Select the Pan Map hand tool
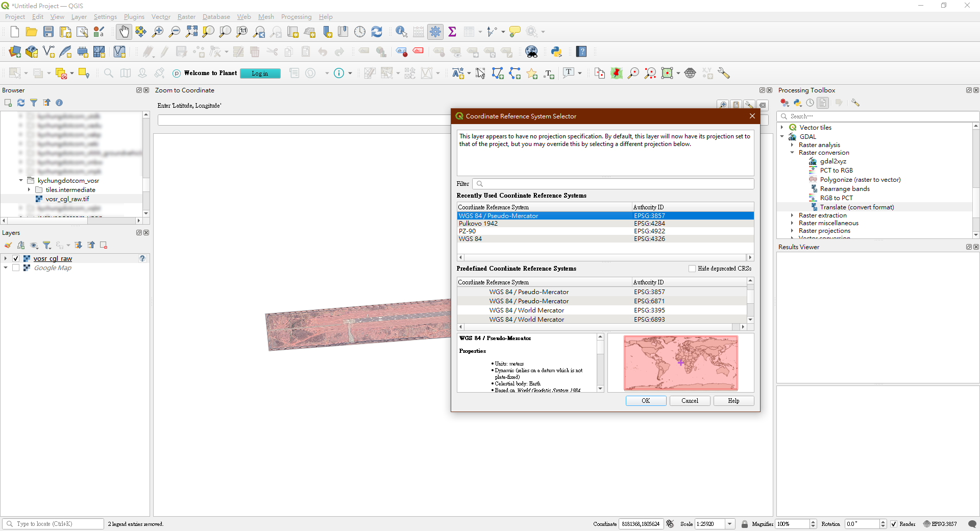The image size is (980, 531). click(124, 32)
